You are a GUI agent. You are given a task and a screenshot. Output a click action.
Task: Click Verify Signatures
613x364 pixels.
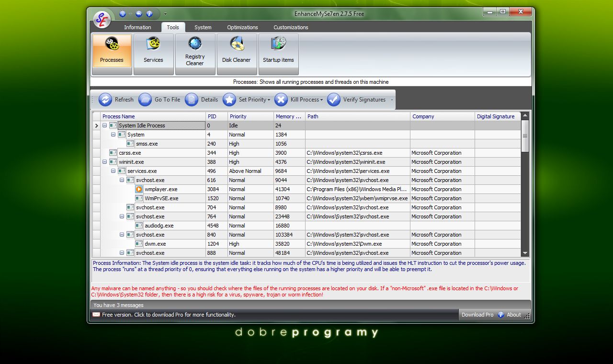(x=357, y=100)
